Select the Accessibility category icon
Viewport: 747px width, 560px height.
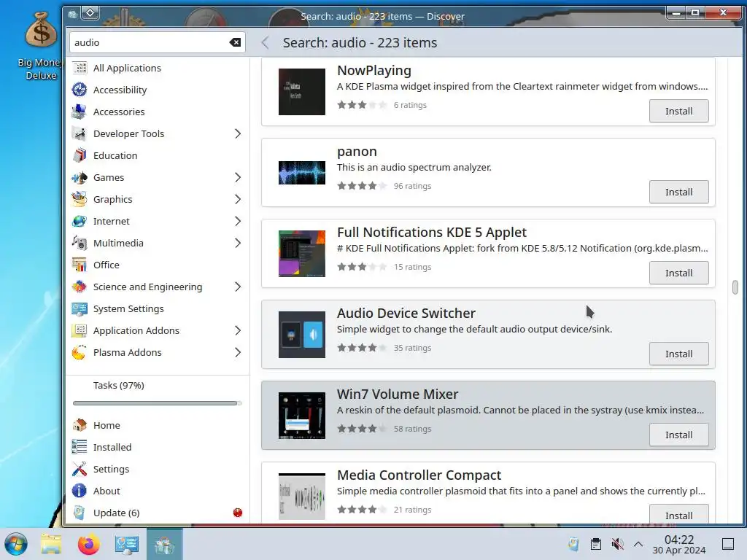click(80, 90)
